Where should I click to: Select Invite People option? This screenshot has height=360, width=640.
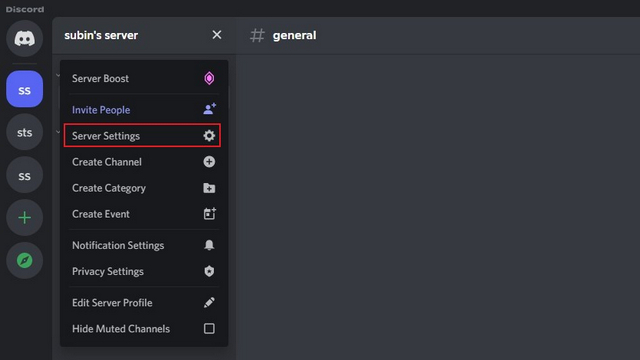tap(143, 109)
